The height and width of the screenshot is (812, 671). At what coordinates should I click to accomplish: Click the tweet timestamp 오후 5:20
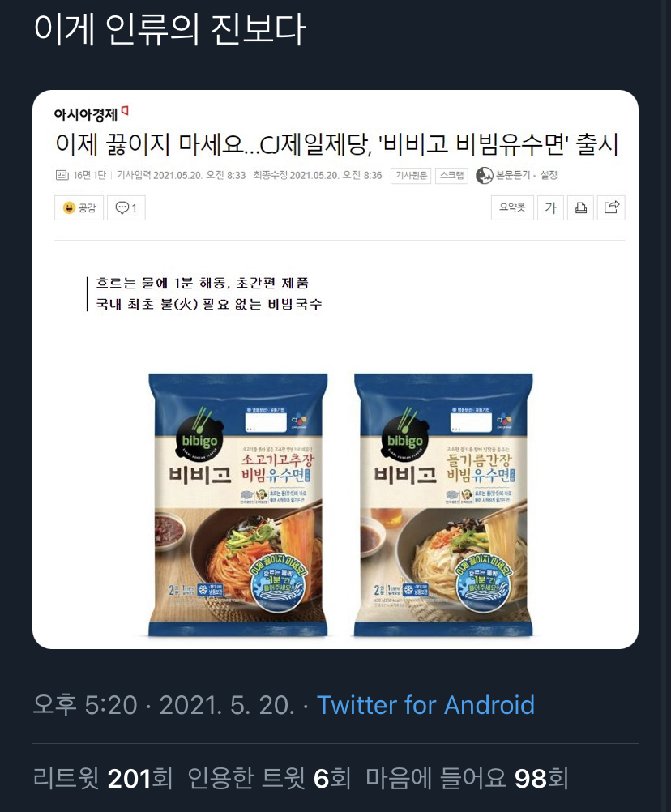coord(85,705)
